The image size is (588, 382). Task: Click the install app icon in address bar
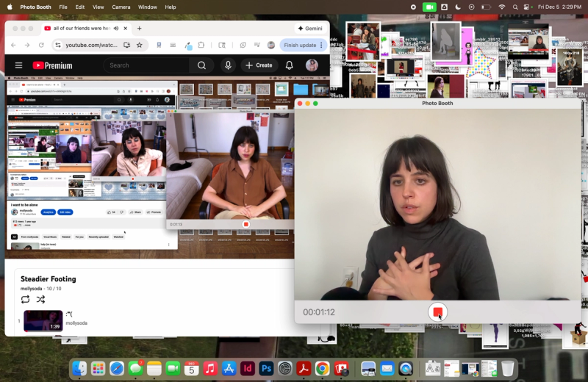(x=126, y=45)
